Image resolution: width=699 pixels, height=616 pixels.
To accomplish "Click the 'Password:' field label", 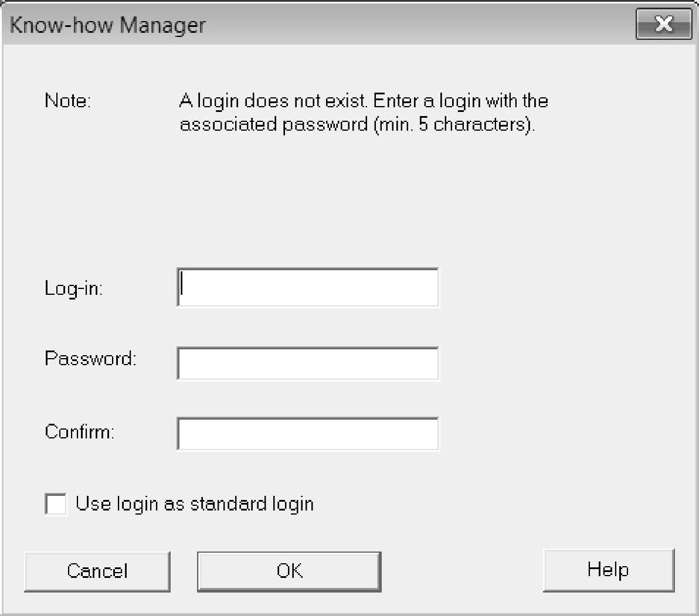I will point(90,358).
